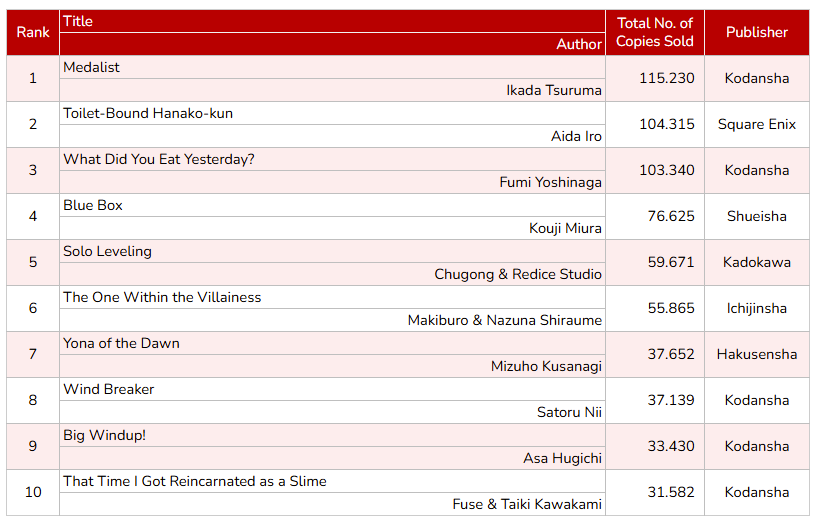The width and height of the screenshot is (817, 523).
Task: Select the title Big Windup!
Action: [104, 435]
